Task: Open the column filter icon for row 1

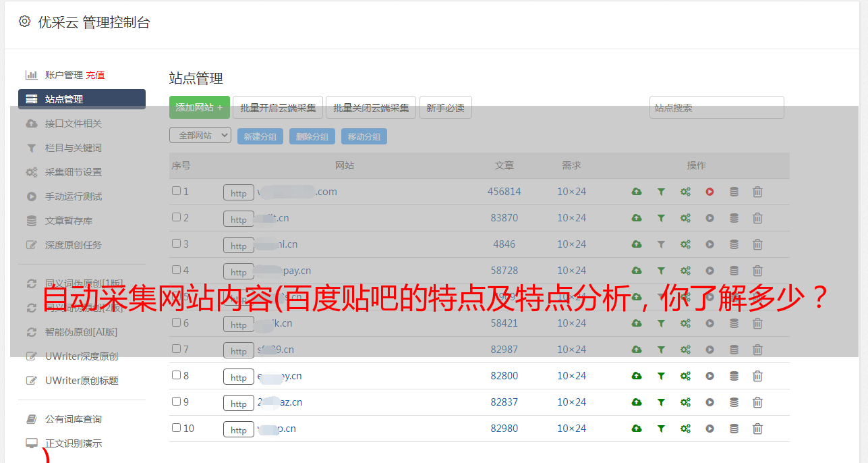Action: point(661,192)
